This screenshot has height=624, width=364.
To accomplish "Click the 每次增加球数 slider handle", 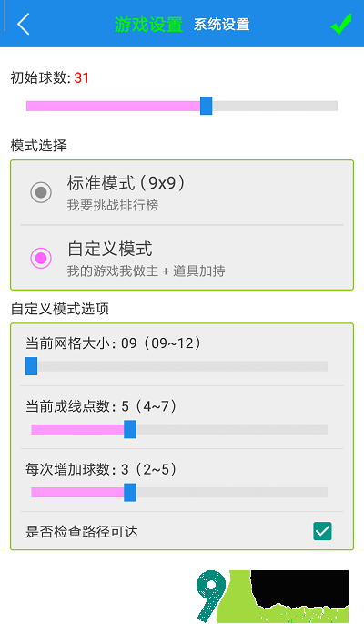I will point(130,492).
